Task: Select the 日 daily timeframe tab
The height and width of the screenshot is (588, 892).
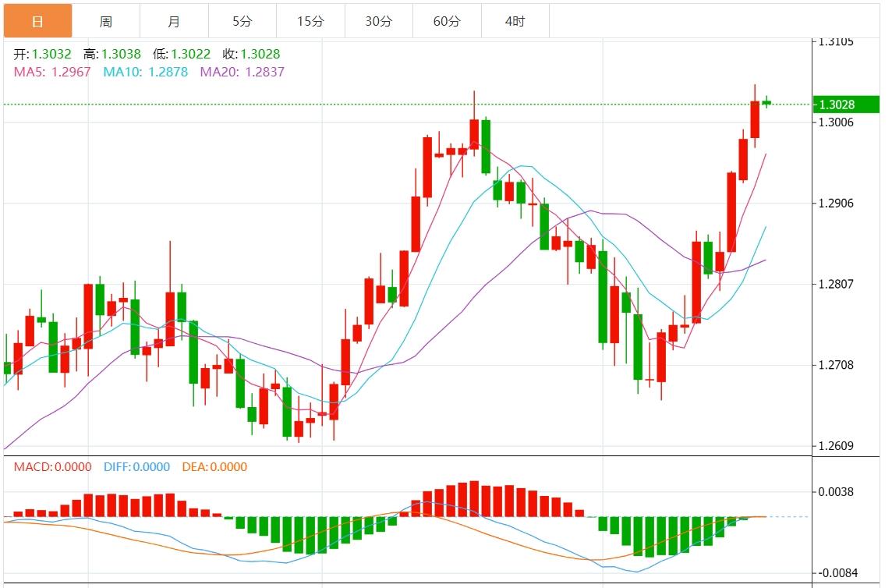Action: tap(37, 21)
